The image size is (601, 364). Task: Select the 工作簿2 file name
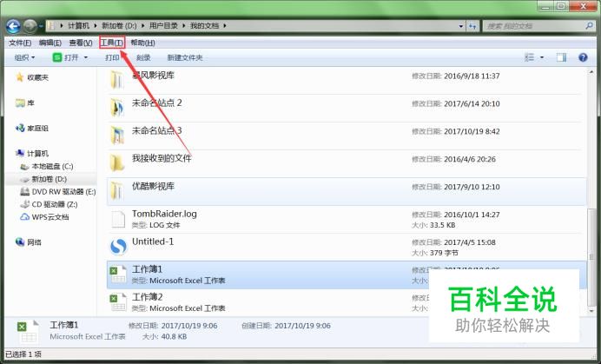[x=147, y=297]
